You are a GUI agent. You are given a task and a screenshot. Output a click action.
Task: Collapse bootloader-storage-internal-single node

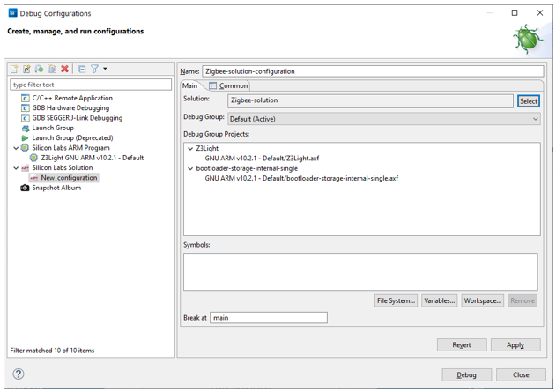(191, 169)
